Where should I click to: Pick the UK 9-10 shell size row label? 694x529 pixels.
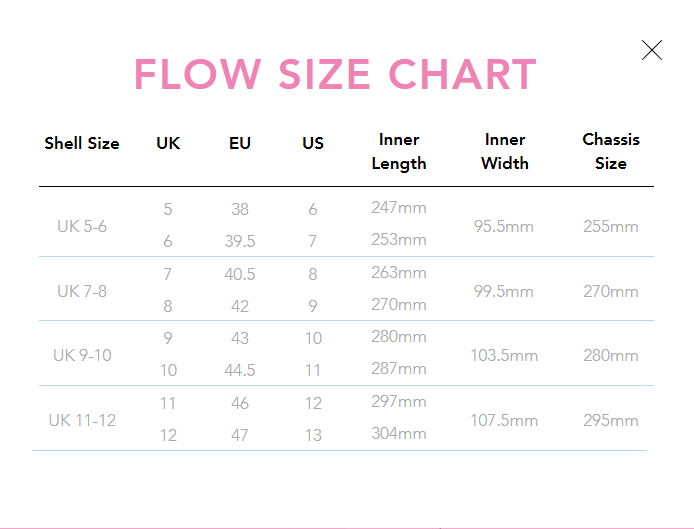[x=82, y=355]
